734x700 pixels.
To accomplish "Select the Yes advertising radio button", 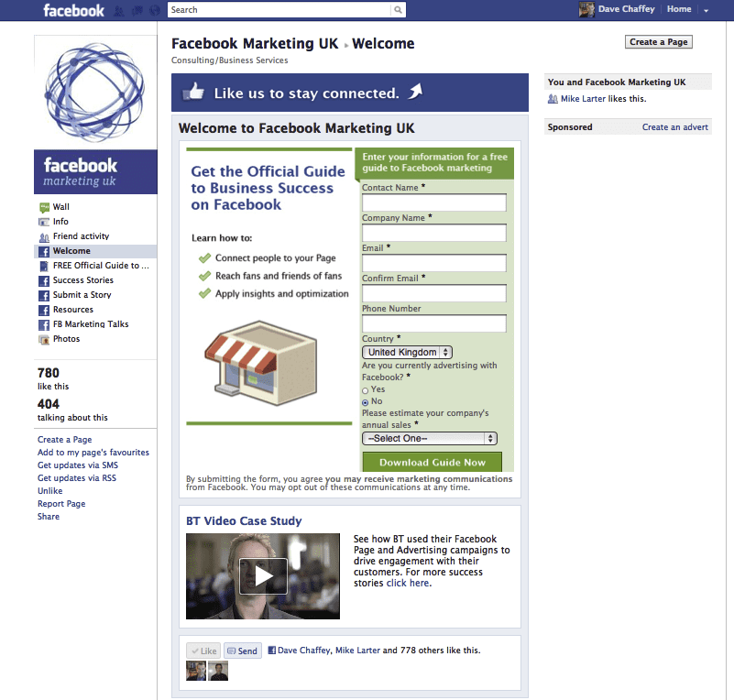I will (x=365, y=390).
